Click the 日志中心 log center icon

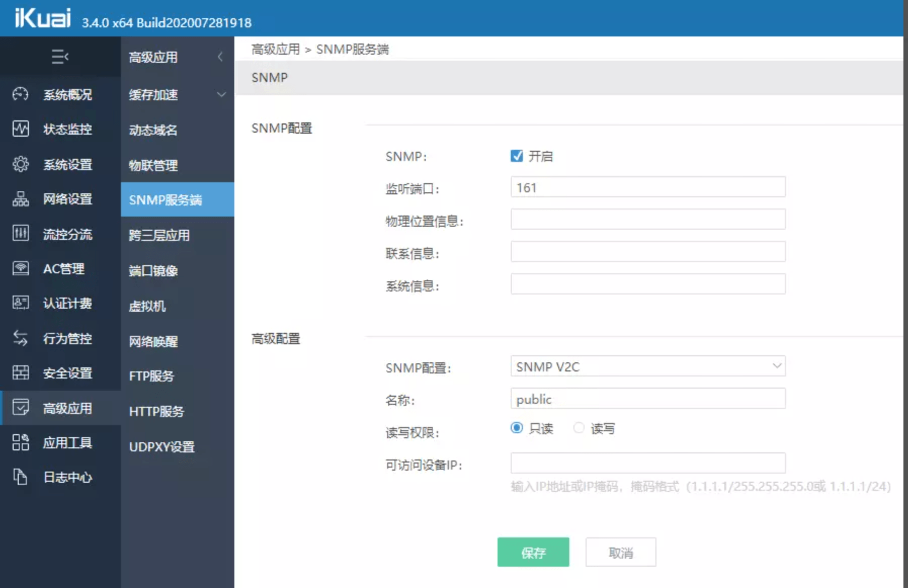[x=19, y=477]
